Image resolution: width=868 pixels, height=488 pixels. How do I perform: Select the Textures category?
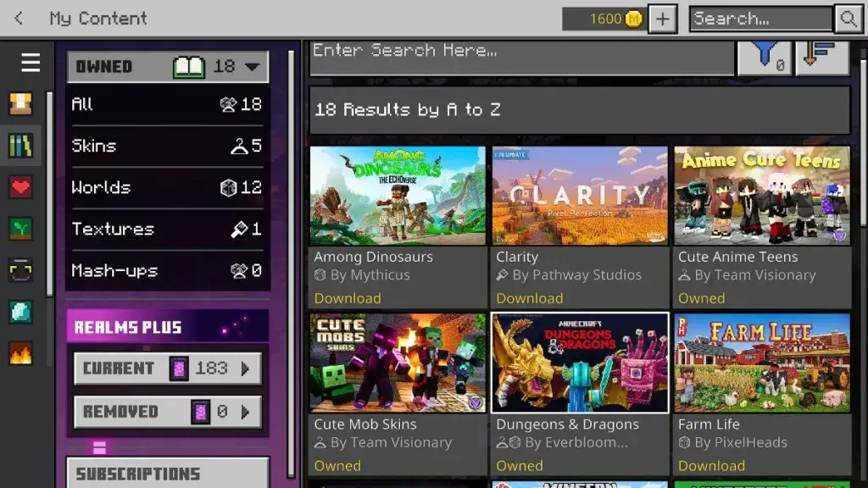point(167,229)
